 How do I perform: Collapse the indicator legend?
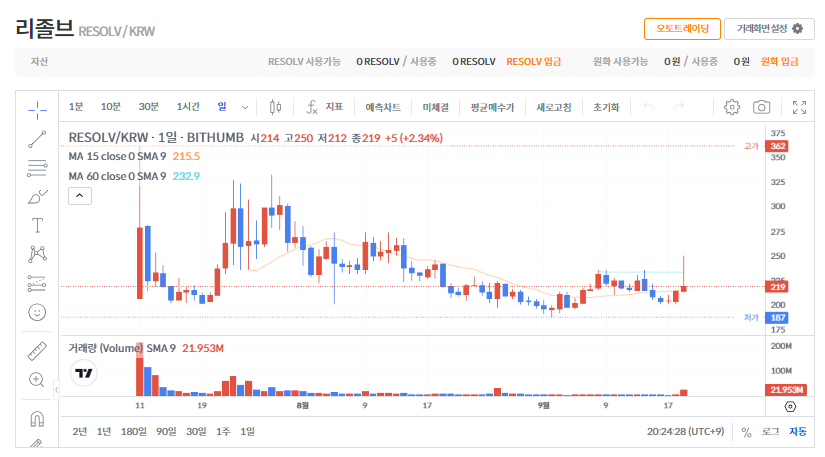(79, 196)
